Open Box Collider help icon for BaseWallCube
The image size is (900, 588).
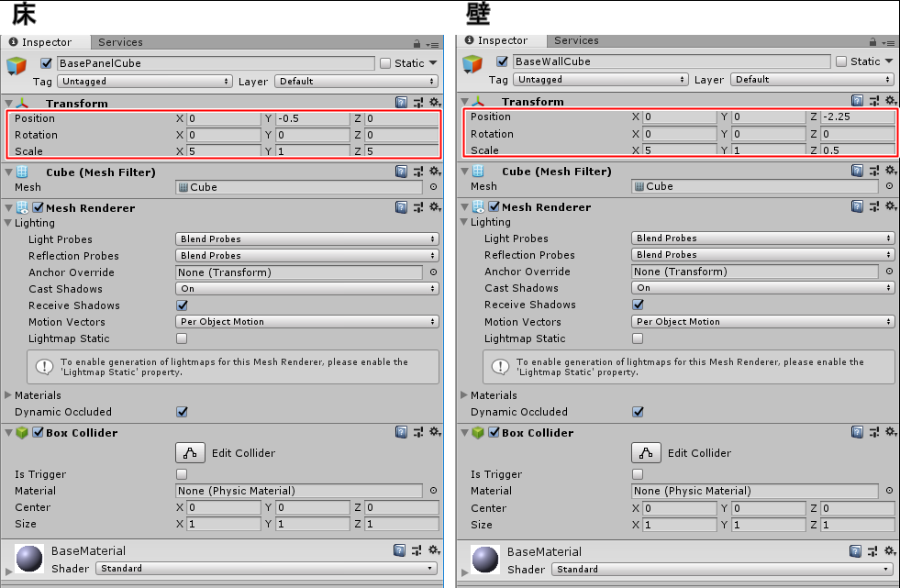click(857, 432)
